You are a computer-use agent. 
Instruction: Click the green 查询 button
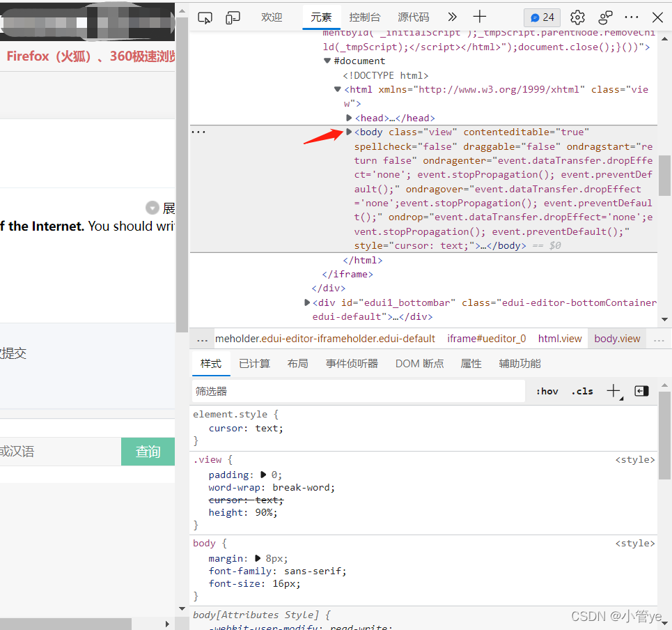148,452
